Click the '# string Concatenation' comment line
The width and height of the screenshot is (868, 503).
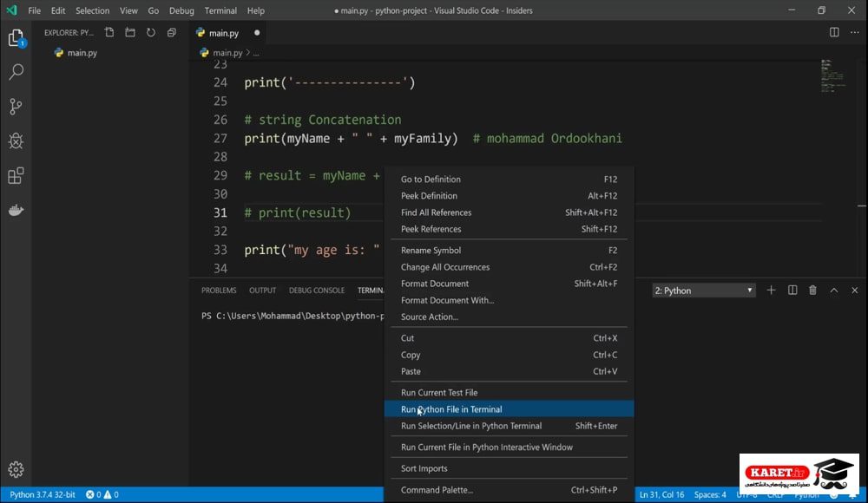pos(323,120)
